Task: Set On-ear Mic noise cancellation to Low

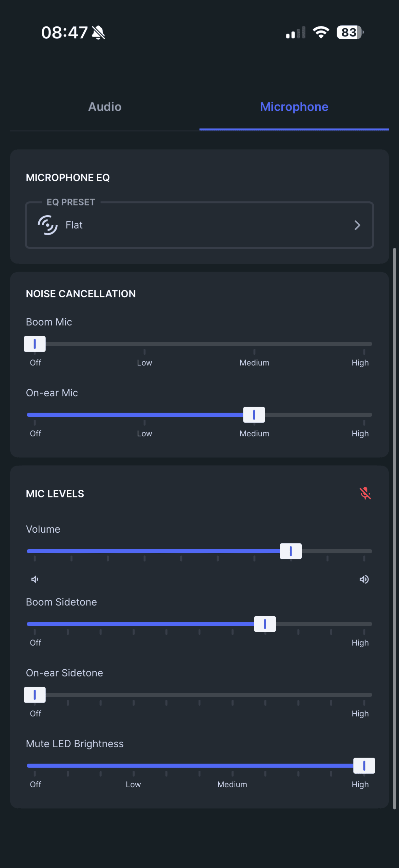Action: pyautogui.click(x=144, y=415)
